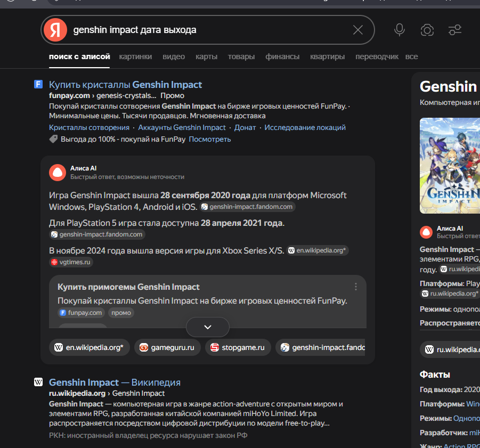The height and width of the screenshot is (448, 480).
Task: Click the 'ru.wikipedia.org' breadcrumb in the result
Action: pos(77,393)
